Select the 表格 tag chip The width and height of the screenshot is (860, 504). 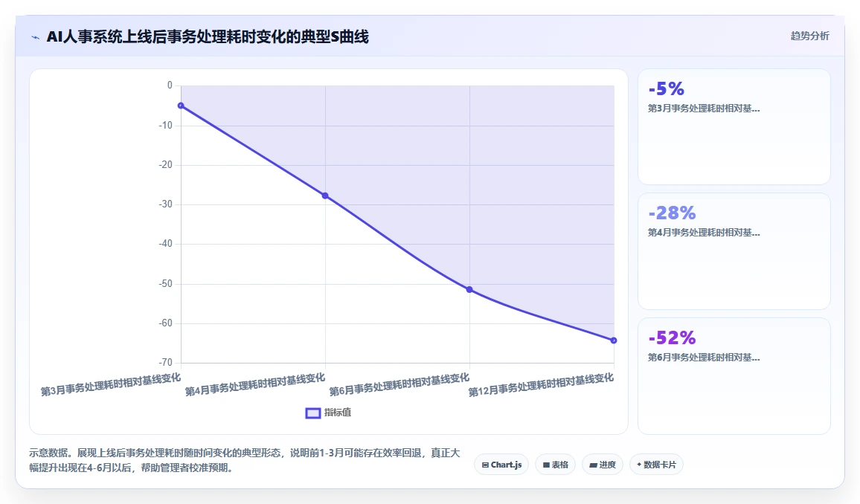(555, 465)
